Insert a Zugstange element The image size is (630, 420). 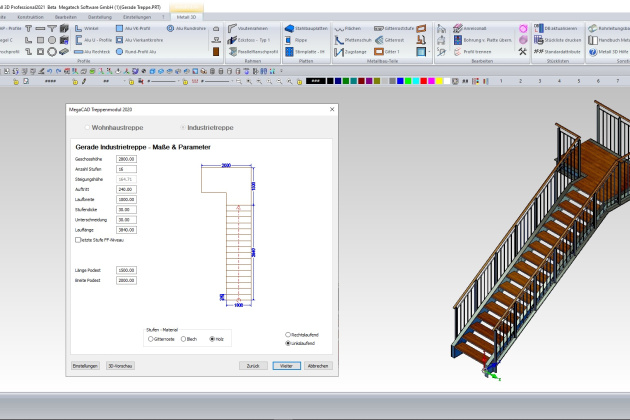click(x=349, y=51)
